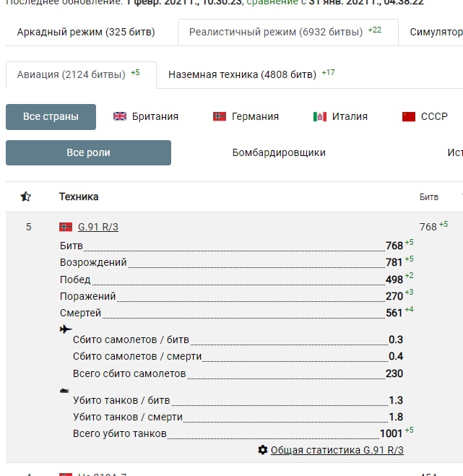The width and height of the screenshot is (463, 476).
Task: Click the Britain flag icon
Action: (x=120, y=116)
